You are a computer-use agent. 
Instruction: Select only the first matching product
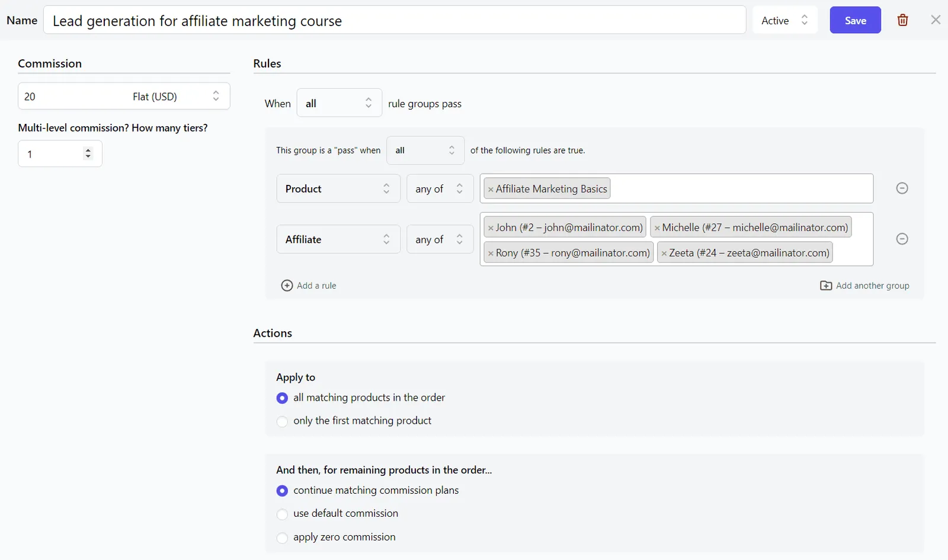[x=282, y=421]
